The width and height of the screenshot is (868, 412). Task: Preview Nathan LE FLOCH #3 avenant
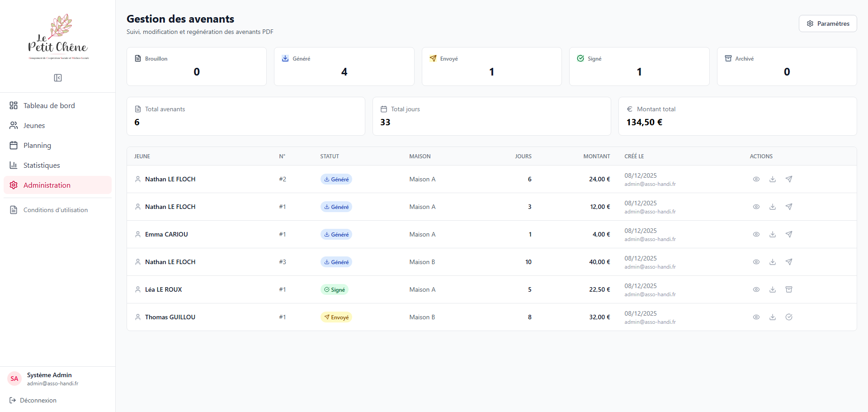(x=756, y=262)
